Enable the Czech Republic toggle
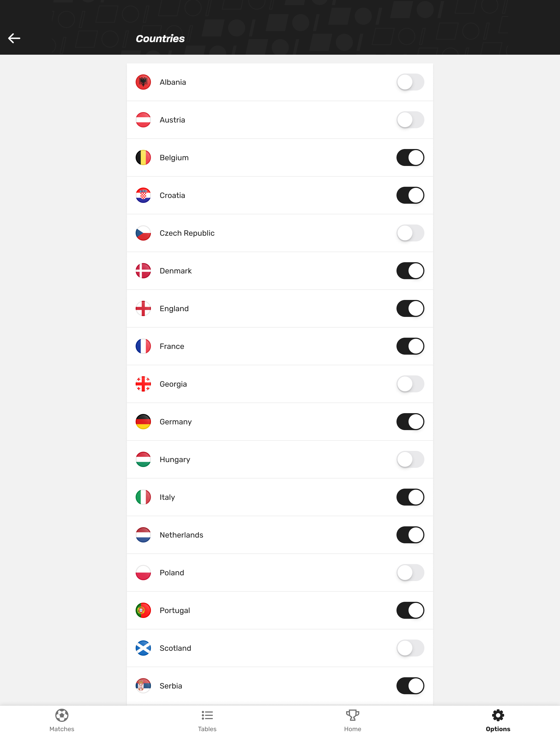The height and width of the screenshot is (747, 560). pyautogui.click(x=410, y=233)
